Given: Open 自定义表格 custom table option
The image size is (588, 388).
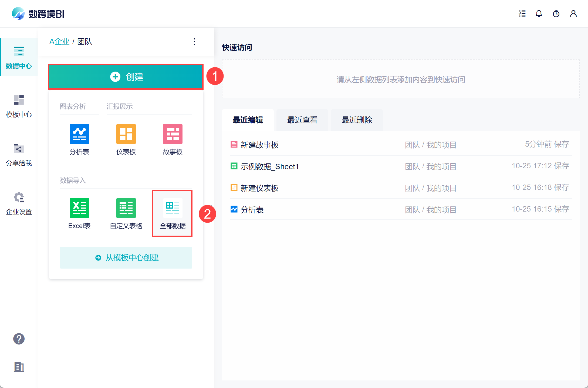Looking at the screenshot, I should click(x=126, y=208).
